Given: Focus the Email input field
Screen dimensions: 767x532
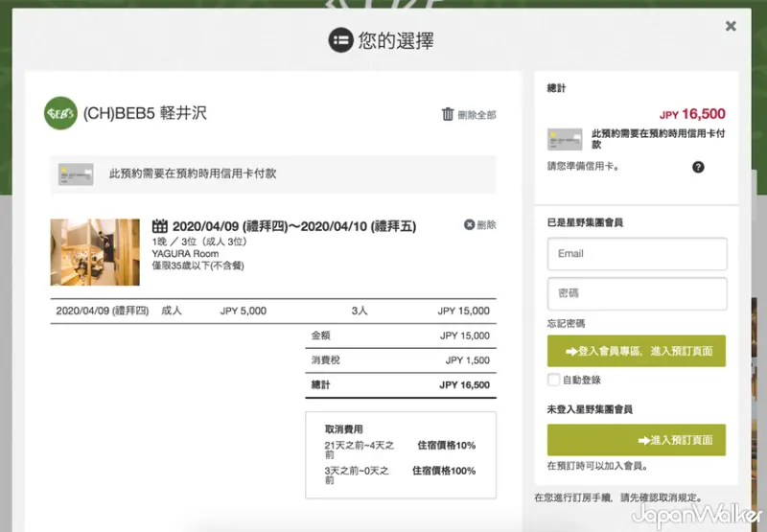Looking at the screenshot, I should pyautogui.click(x=637, y=254).
